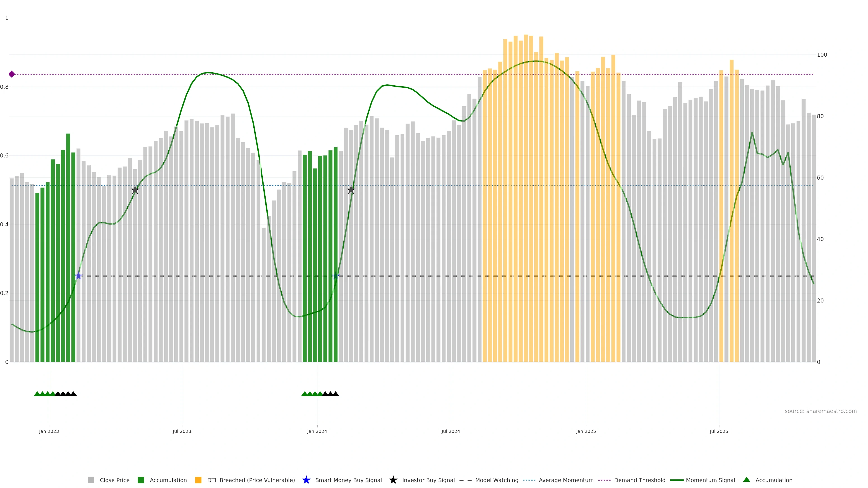Click the Jul 2024 axis label
Image resolution: width=868 pixels, height=488 pixels.
(x=451, y=432)
